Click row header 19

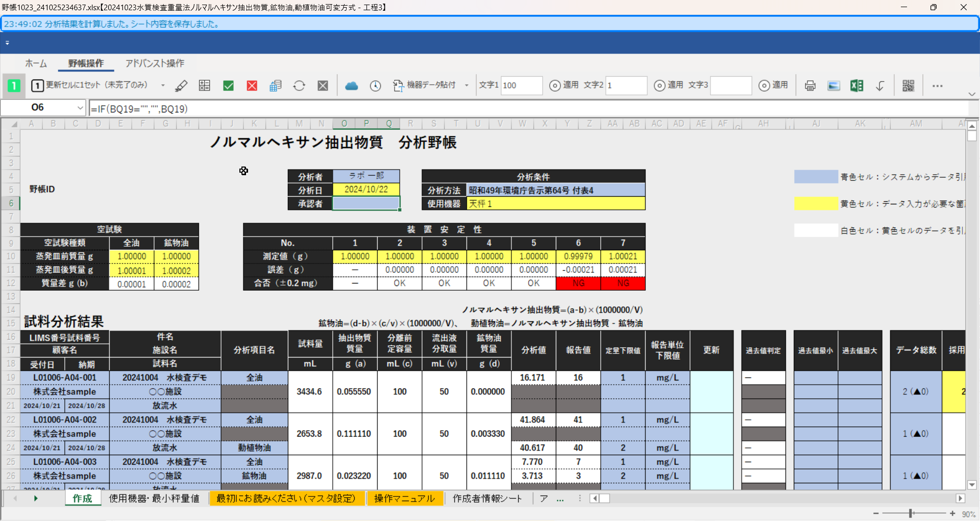(11, 377)
